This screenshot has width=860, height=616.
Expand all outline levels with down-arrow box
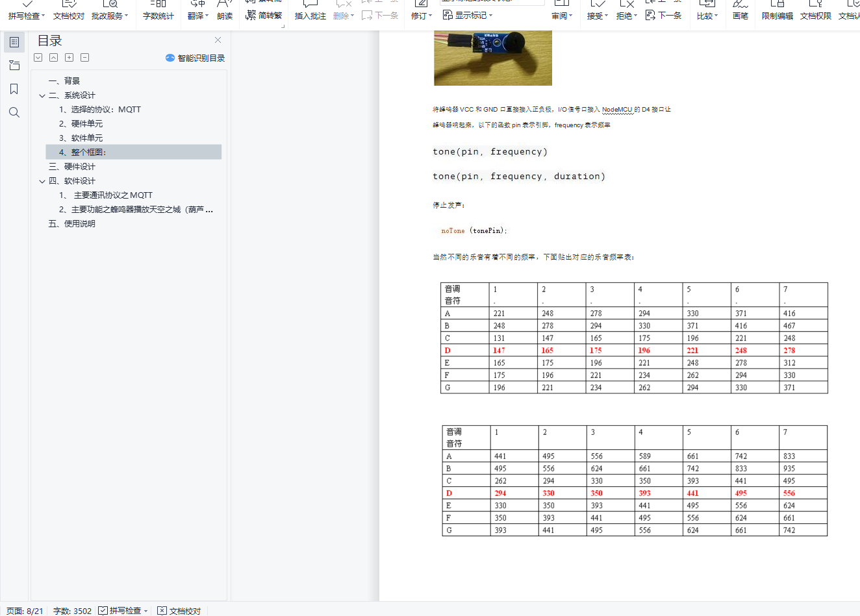tap(38, 58)
